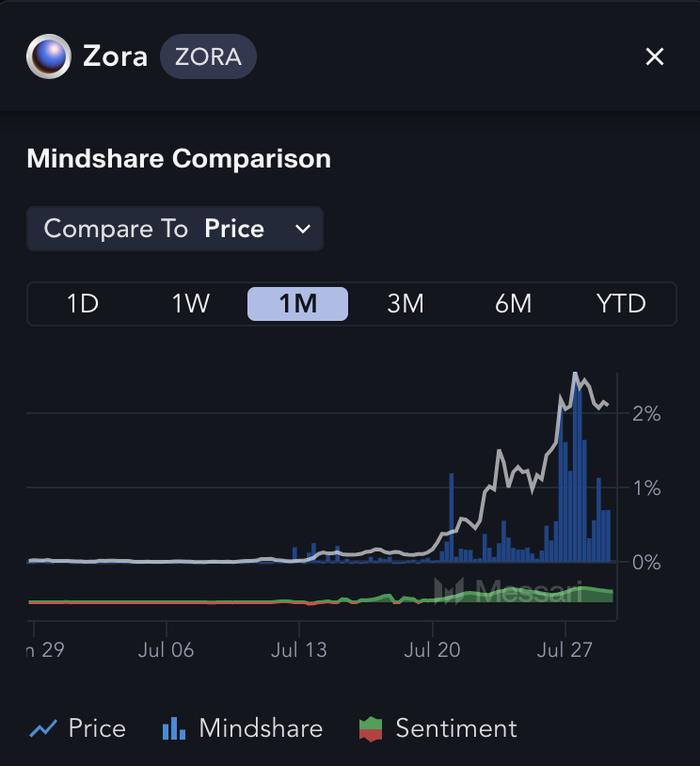Click the 1% axis label

[x=646, y=488]
